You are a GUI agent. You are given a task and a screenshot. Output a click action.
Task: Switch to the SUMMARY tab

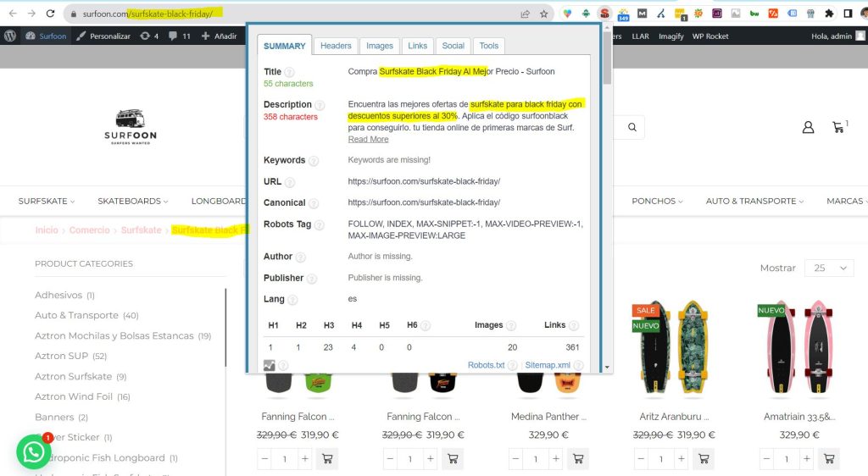[285, 46]
